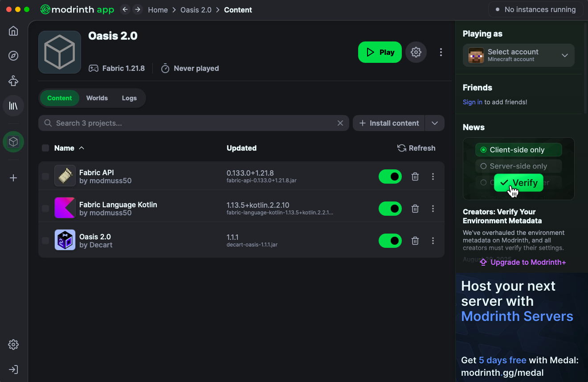The height and width of the screenshot is (382, 588).
Task: Open the Select account dropdown
Action: pyautogui.click(x=519, y=55)
